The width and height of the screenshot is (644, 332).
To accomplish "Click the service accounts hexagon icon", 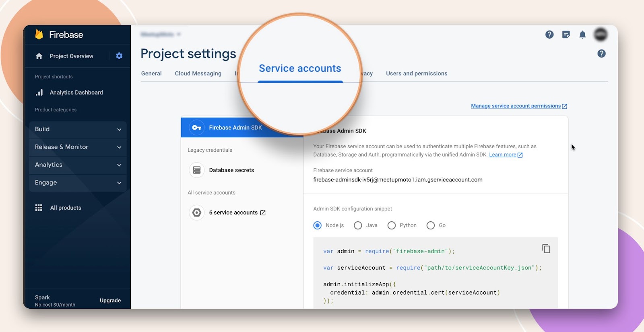I will point(197,212).
